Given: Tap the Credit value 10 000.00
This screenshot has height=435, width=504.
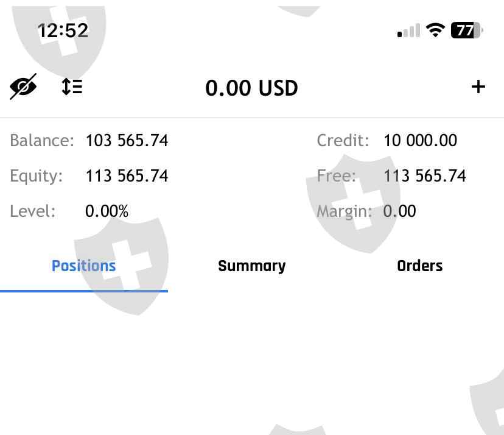Looking at the screenshot, I should tap(420, 141).
